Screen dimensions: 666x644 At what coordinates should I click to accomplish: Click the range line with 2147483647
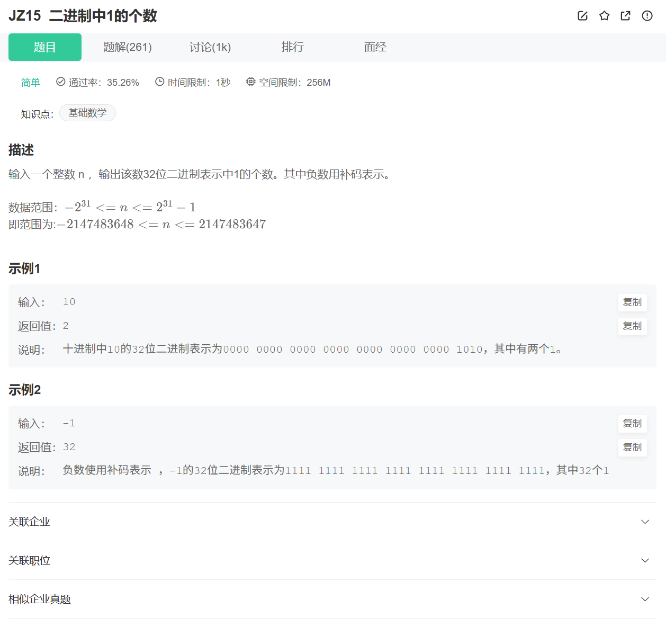(x=137, y=224)
